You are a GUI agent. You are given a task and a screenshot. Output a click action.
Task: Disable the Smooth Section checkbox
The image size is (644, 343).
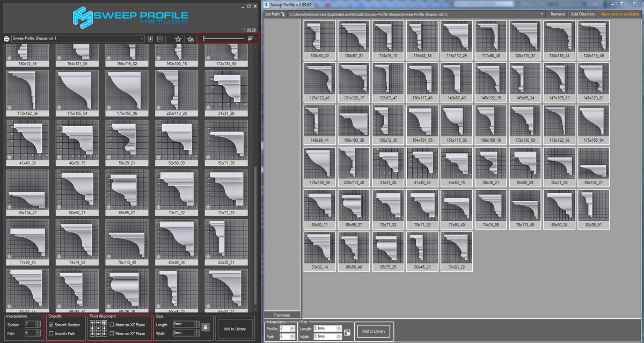coord(51,325)
